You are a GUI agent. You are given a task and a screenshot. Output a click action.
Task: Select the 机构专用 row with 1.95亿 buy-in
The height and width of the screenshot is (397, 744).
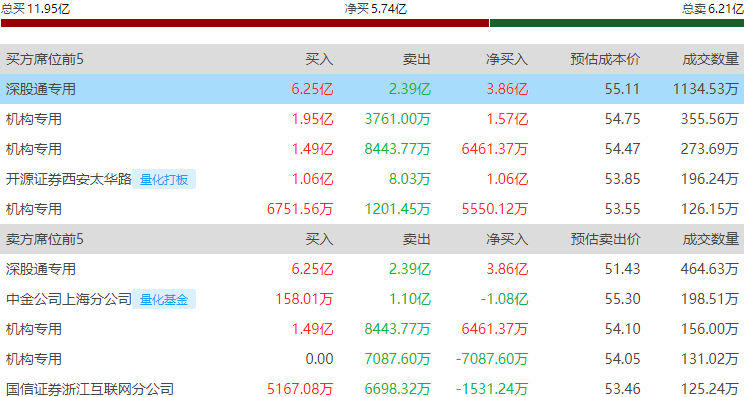(x=372, y=119)
